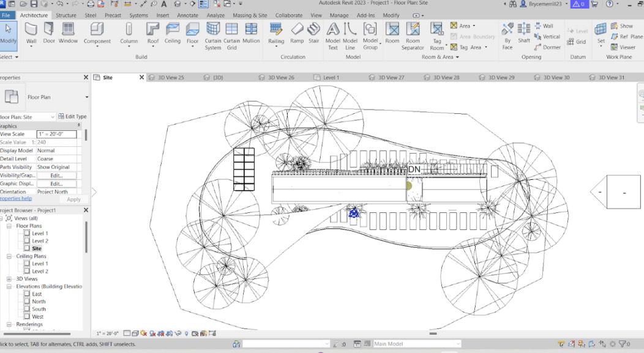Open the Ref Plane tool
644x353 pixels.
[627, 37]
